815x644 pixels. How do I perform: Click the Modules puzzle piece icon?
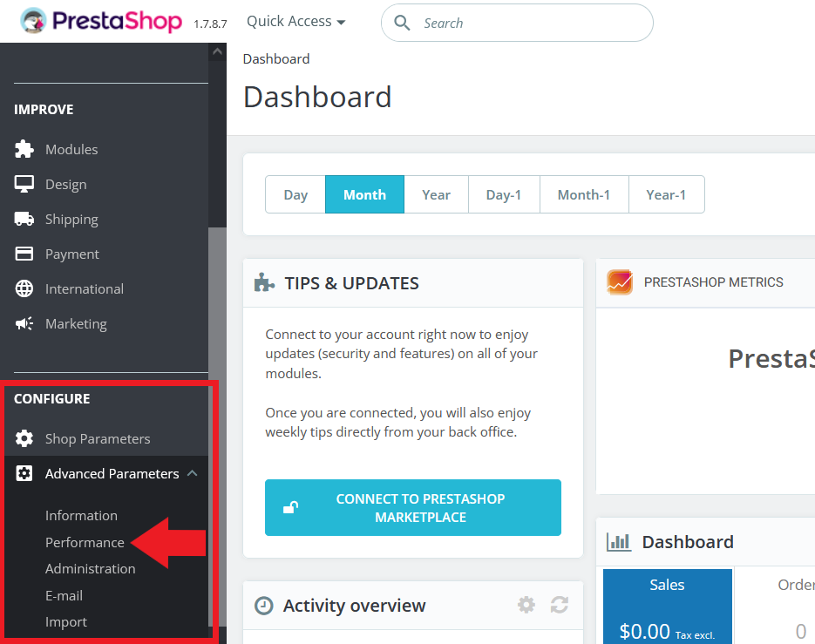click(24, 149)
